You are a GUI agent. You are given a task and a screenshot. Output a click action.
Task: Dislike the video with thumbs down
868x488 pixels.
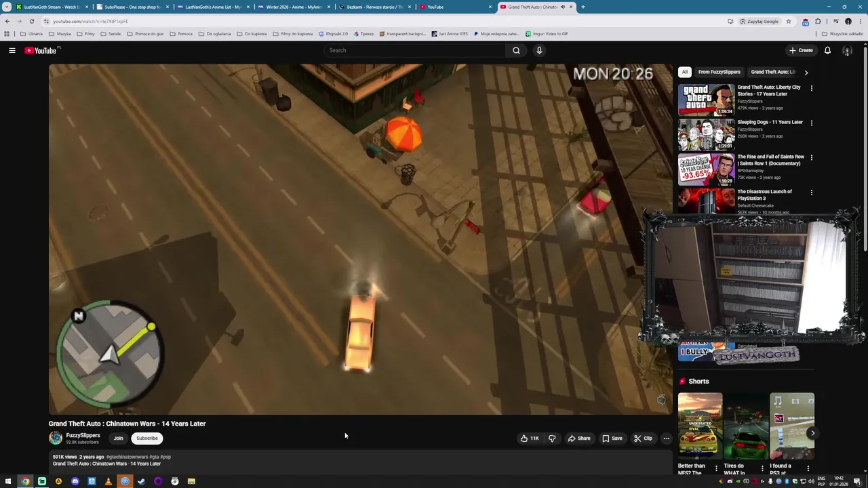point(552,439)
